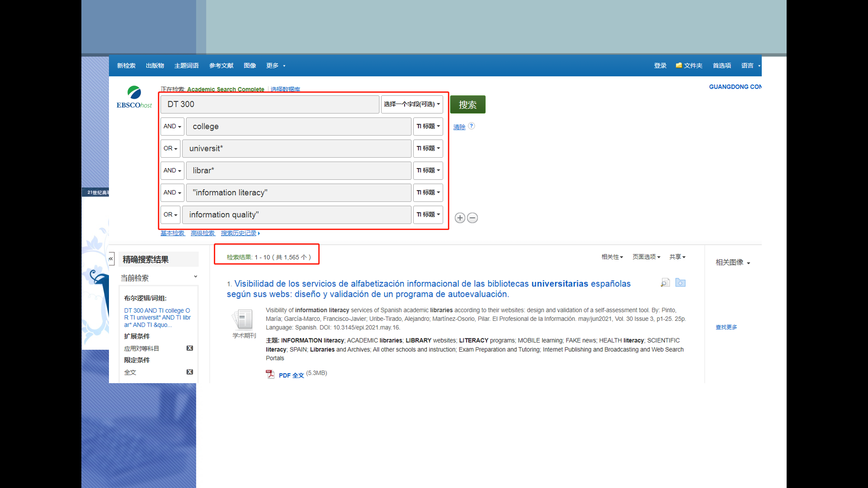This screenshot has width=868, height=488.
Task: Collapse the current search section
Action: [x=196, y=277]
